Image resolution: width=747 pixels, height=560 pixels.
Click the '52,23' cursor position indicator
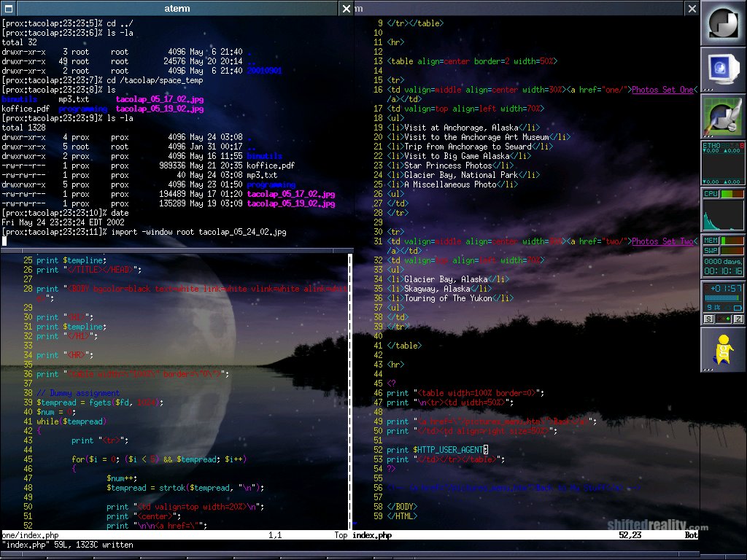point(630,535)
